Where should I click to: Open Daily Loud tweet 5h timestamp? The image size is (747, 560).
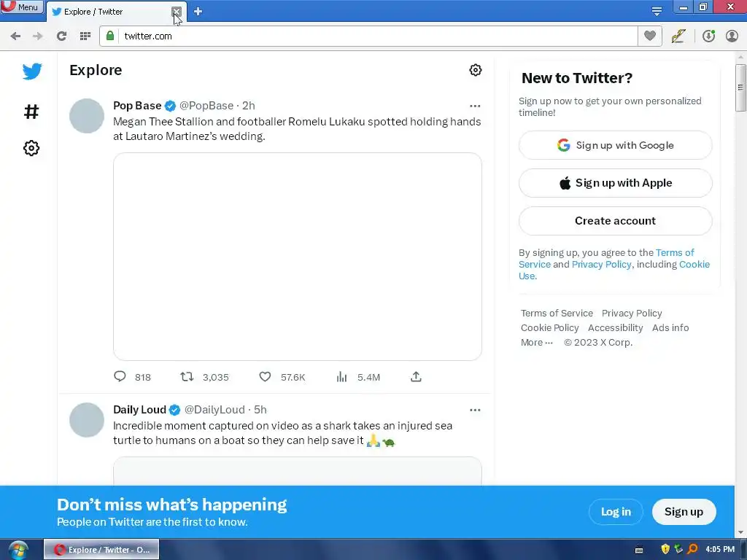coord(260,410)
